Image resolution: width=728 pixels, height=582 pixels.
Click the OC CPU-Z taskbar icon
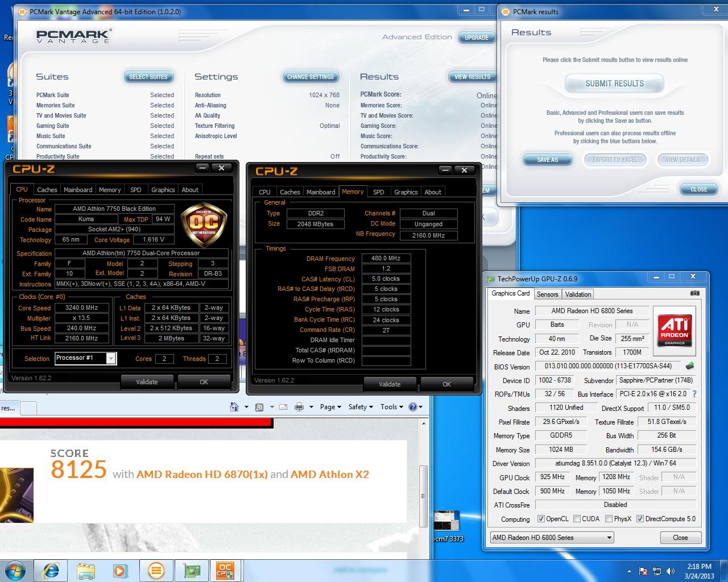click(x=226, y=570)
